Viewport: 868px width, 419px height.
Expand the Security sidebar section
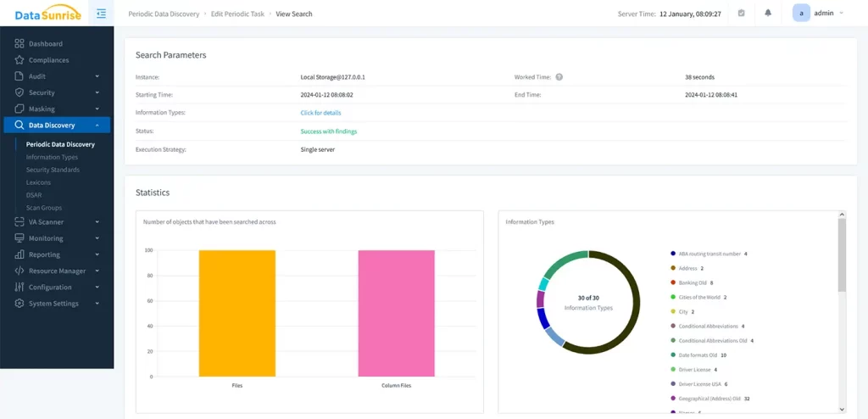pos(97,92)
